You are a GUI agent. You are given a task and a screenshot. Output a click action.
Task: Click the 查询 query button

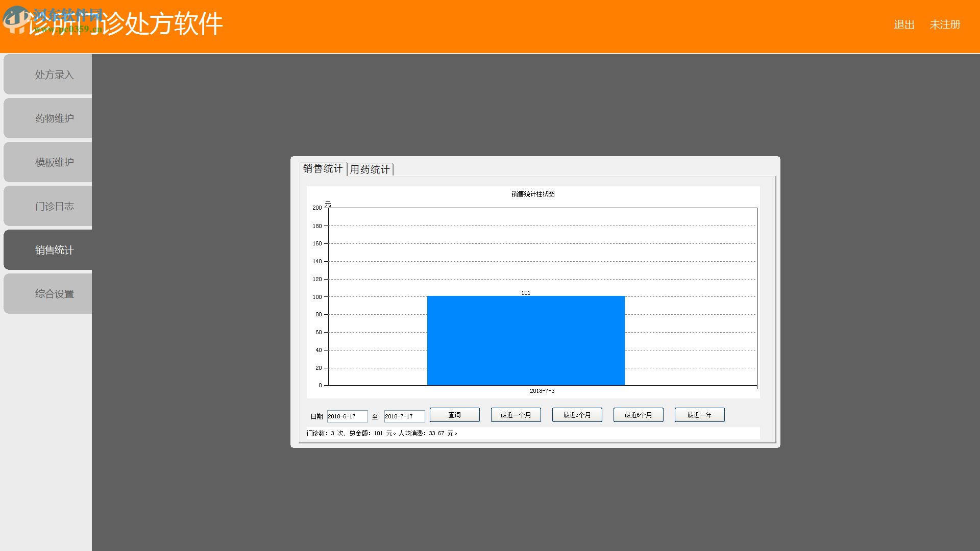click(x=454, y=415)
